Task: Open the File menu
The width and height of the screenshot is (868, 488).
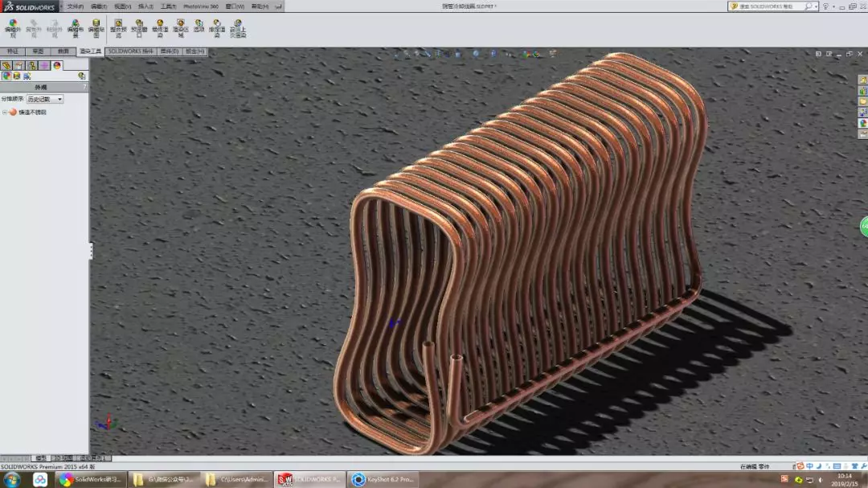Action: point(76,6)
